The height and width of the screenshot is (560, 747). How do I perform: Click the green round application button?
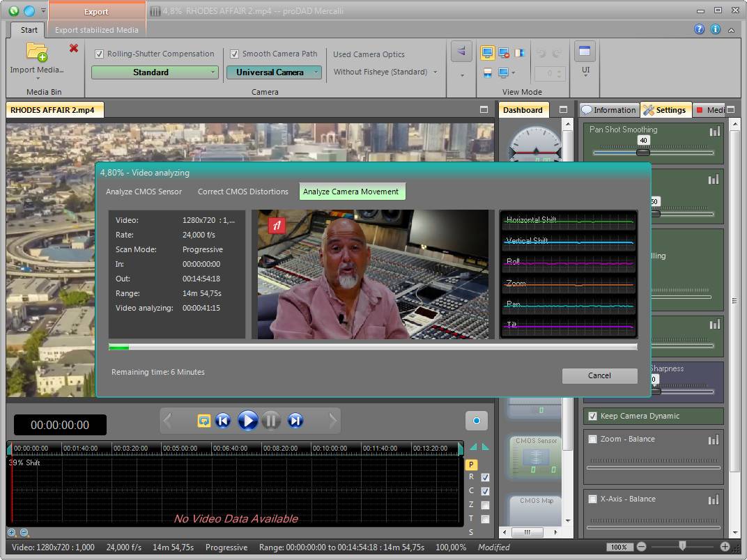click(14, 10)
